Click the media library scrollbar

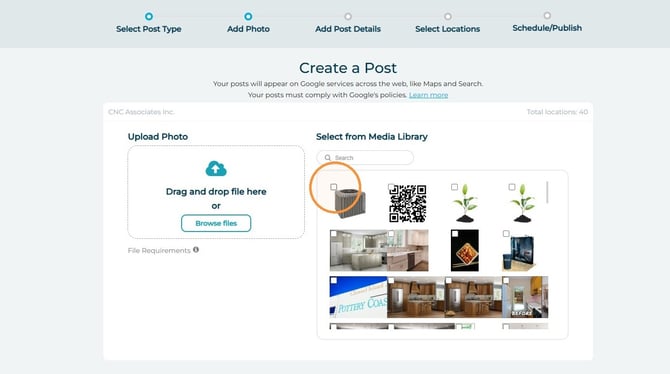point(547,192)
